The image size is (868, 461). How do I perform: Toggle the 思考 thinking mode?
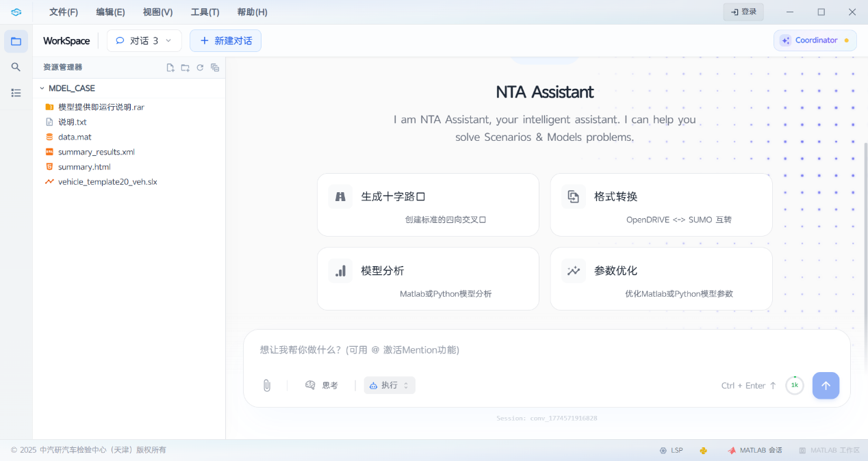point(322,385)
